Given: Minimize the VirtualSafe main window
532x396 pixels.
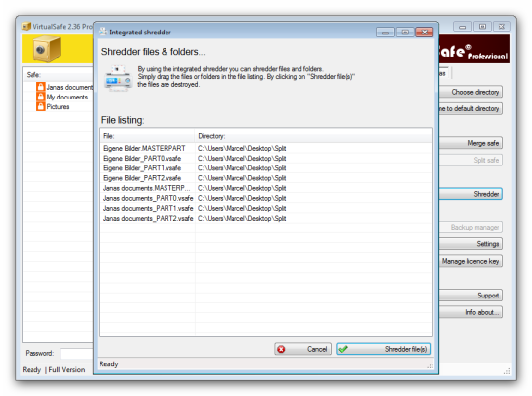Looking at the screenshot, I should [463, 27].
